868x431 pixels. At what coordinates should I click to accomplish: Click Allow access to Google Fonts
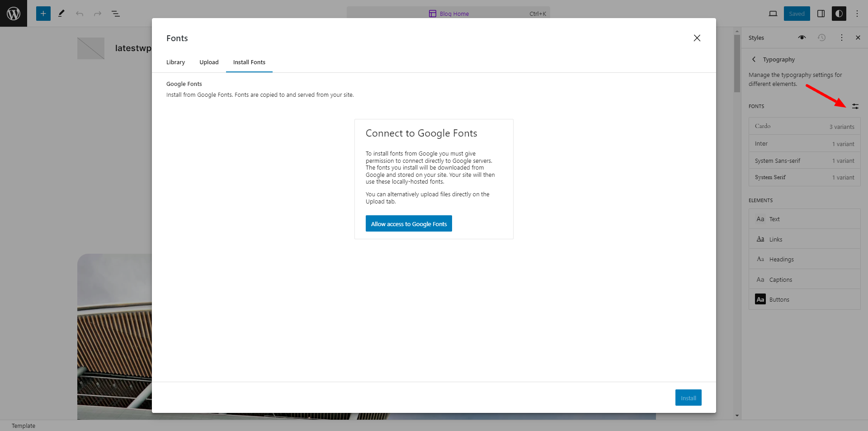click(x=409, y=223)
